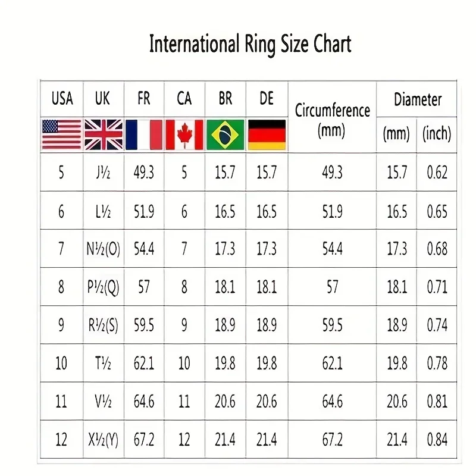Click the UK size P½(Q) cell
The height and width of the screenshot is (476, 476).
point(103,287)
